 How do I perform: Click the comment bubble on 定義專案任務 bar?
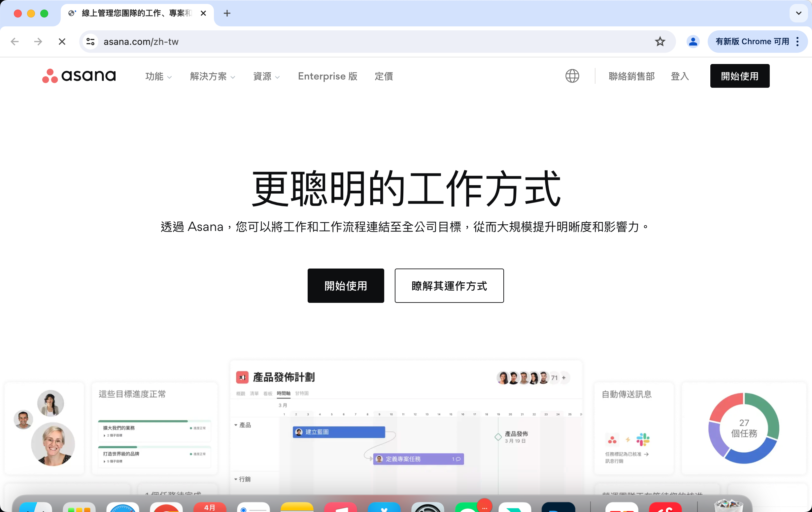coord(458,459)
